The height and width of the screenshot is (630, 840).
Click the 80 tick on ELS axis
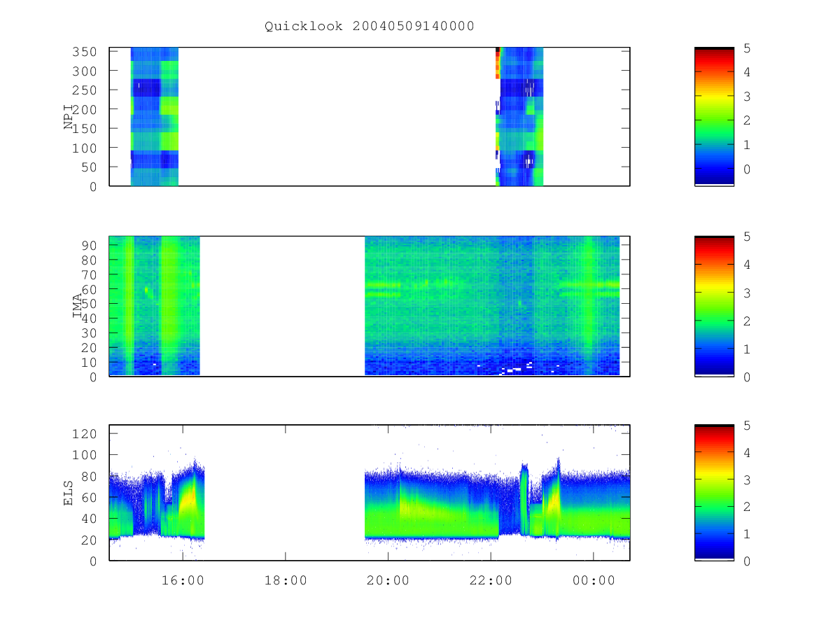tap(89, 476)
